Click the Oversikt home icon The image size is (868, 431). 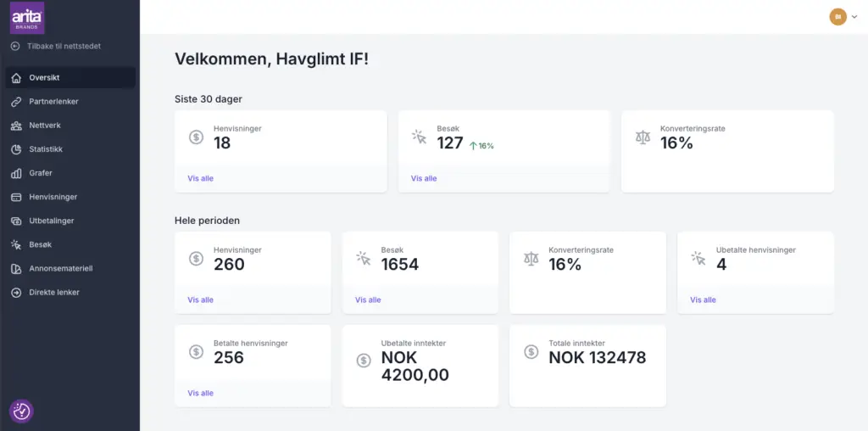[x=16, y=78]
